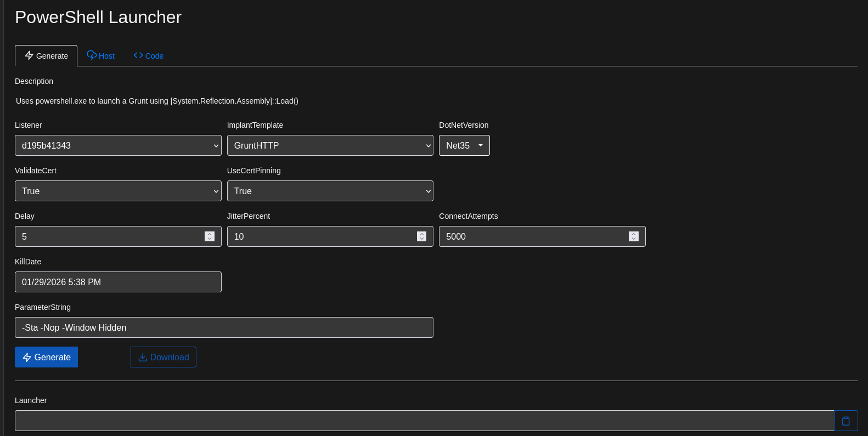Open the Listener dropdown
This screenshot has height=436, width=868.
[x=118, y=145]
